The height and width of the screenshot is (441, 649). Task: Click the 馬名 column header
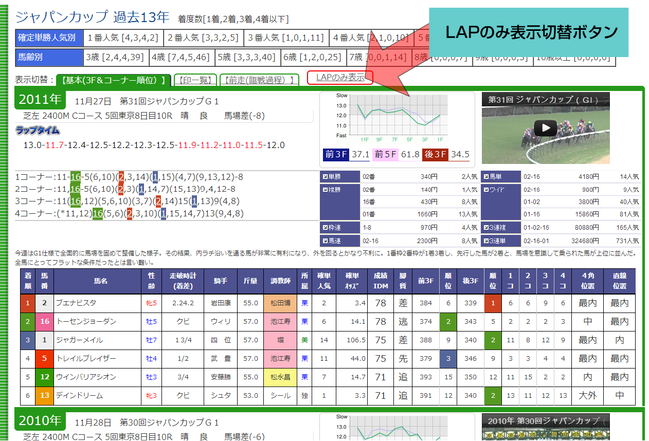(98, 281)
